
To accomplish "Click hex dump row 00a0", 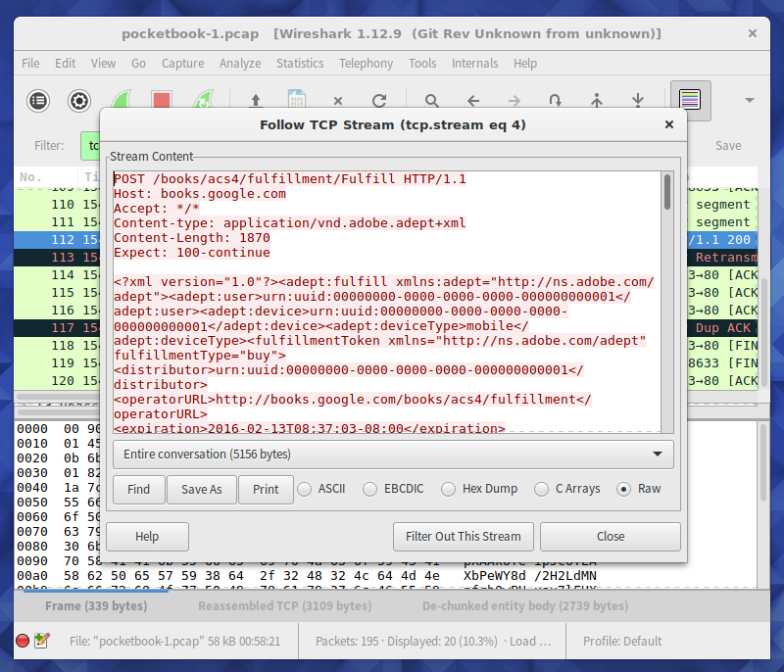I will point(307,576).
